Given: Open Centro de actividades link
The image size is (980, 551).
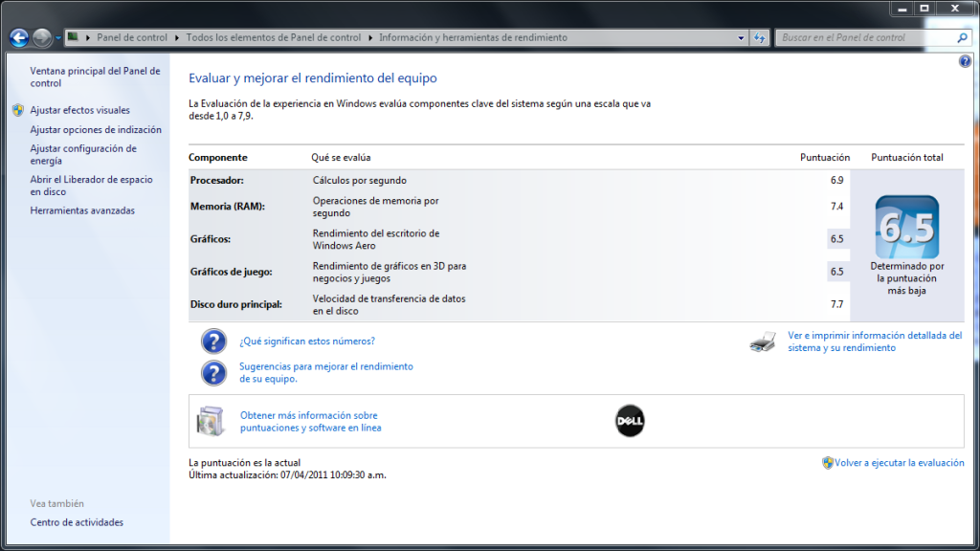Looking at the screenshot, I should pyautogui.click(x=77, y=522).
